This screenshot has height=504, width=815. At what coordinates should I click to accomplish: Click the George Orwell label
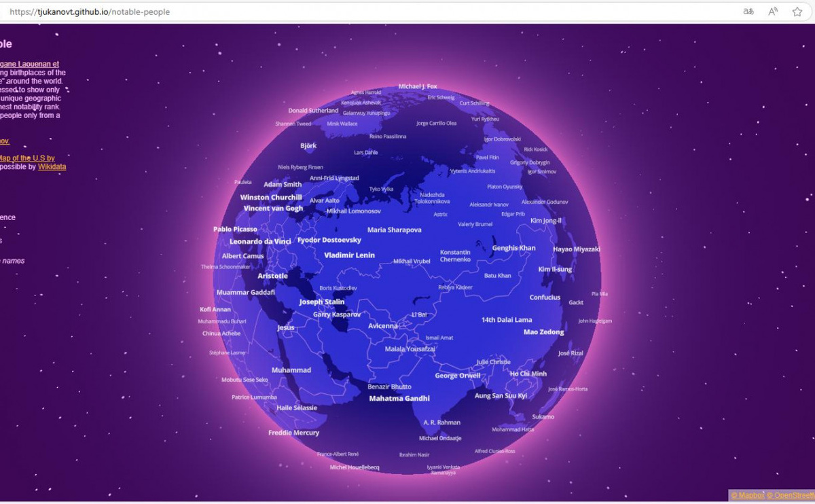(x=458, y=376)
